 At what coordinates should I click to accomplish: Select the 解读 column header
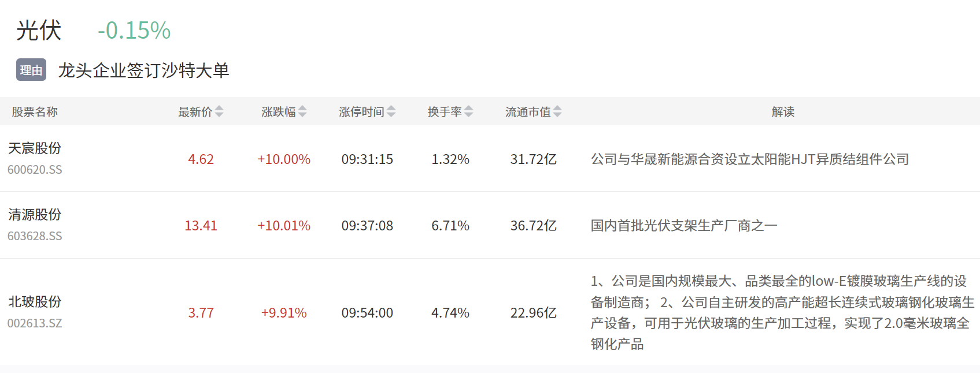783,112
